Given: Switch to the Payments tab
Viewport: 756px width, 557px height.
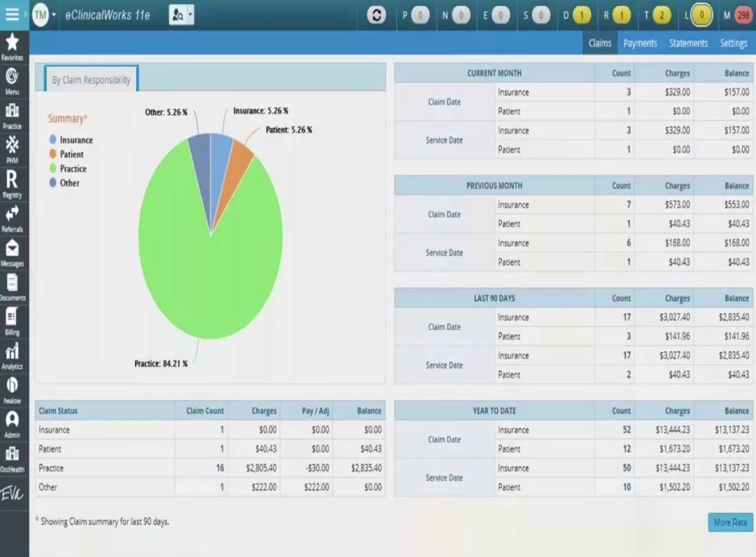Looking at the screenshot, I should click(x=640, y=43).
